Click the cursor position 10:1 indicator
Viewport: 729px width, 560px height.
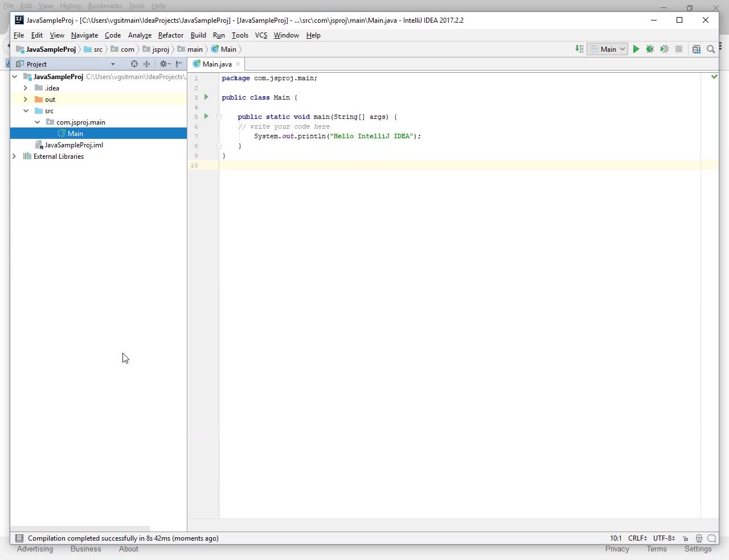coord(616,538)
